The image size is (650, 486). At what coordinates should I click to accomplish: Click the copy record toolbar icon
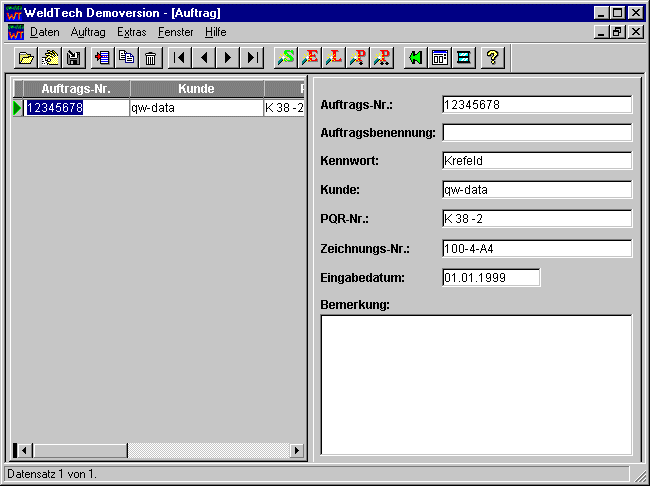click(126, 58)
